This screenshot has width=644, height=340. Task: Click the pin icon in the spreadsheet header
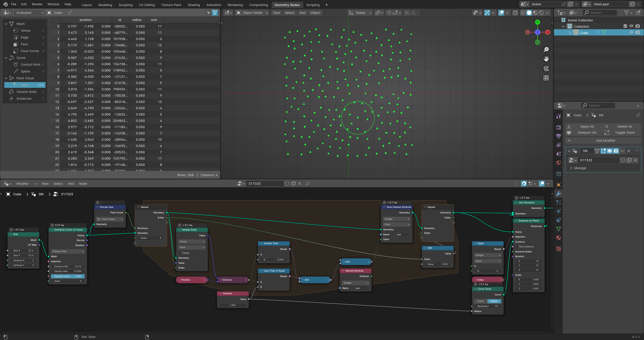coord(70,13)
